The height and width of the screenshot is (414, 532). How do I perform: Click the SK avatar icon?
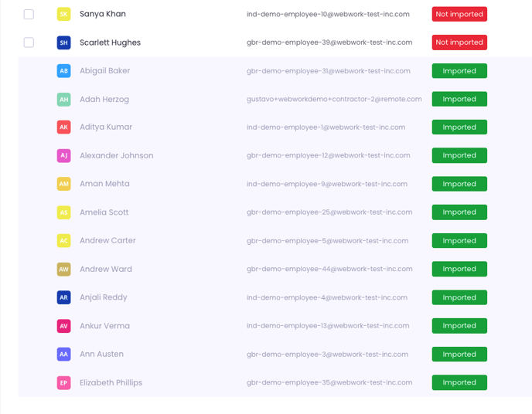click(x=63, y=14)
